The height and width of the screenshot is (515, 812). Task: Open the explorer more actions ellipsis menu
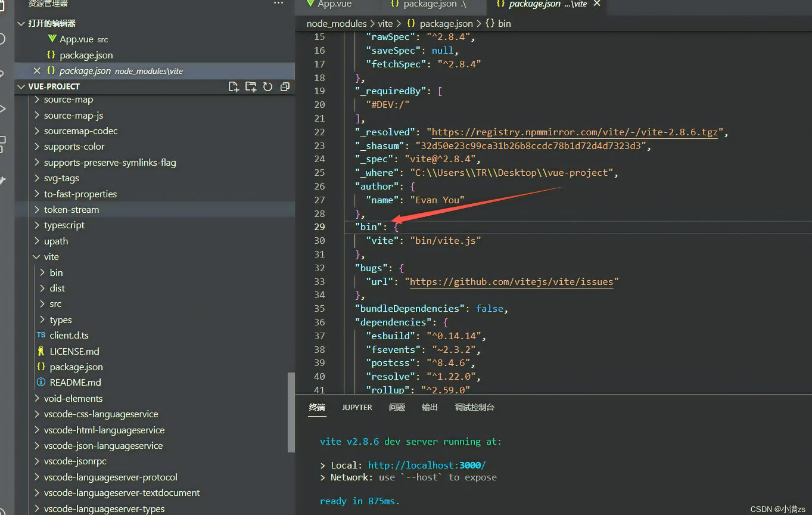tap(278, 4)
